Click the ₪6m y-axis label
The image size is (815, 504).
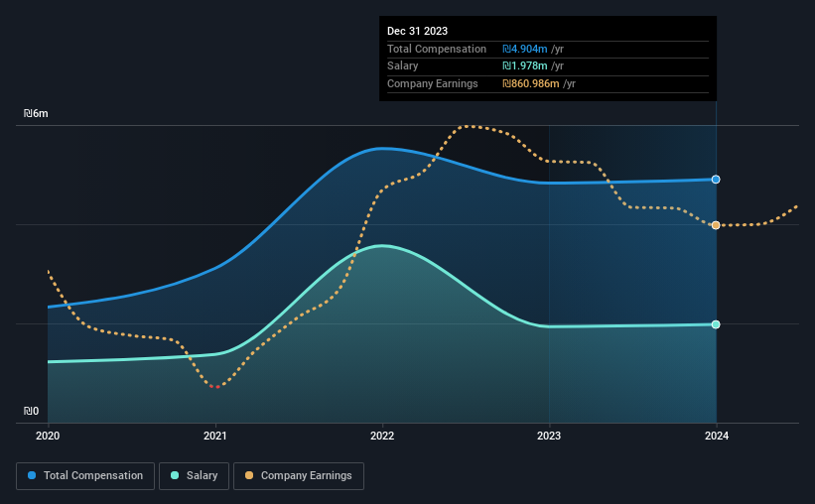36,113
